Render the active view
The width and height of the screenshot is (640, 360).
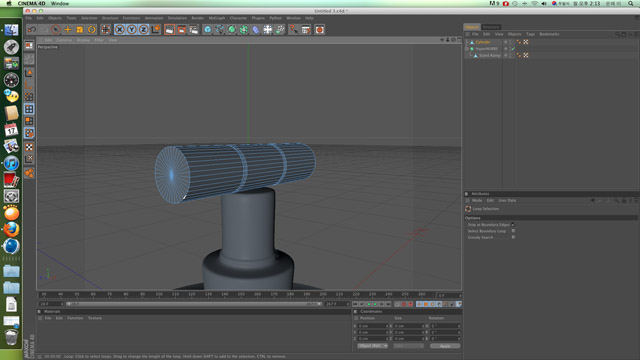(x=169, y=29)
